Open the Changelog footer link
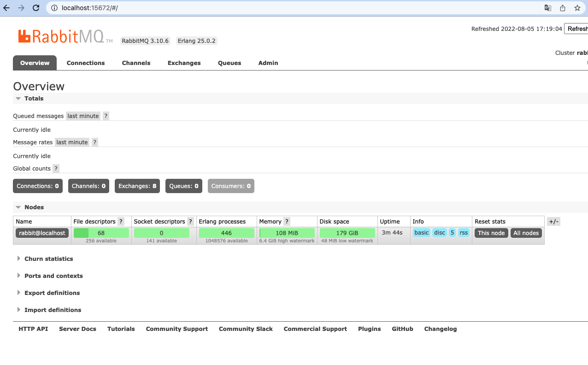Viewport: 588px width, 365px height. [x=441, y=329]
